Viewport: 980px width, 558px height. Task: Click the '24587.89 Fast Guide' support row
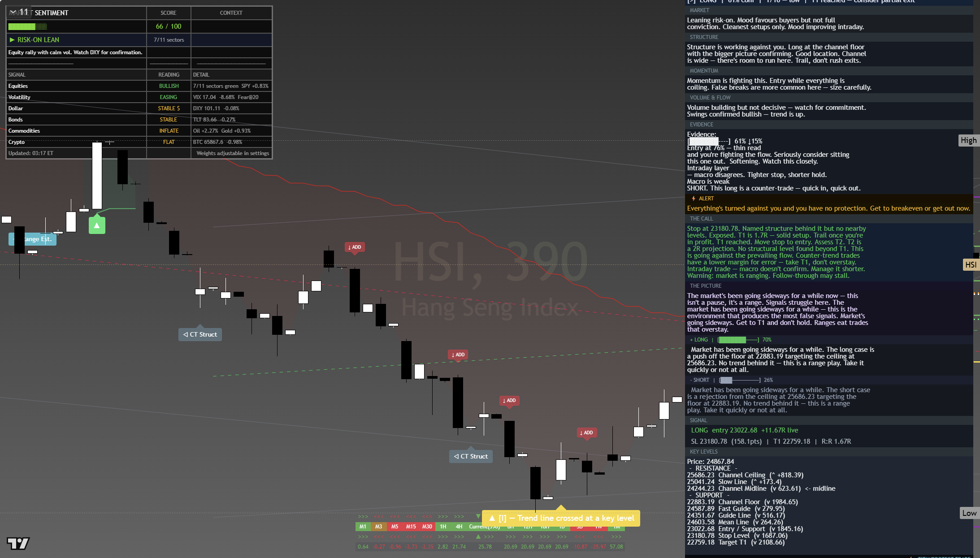736,509
